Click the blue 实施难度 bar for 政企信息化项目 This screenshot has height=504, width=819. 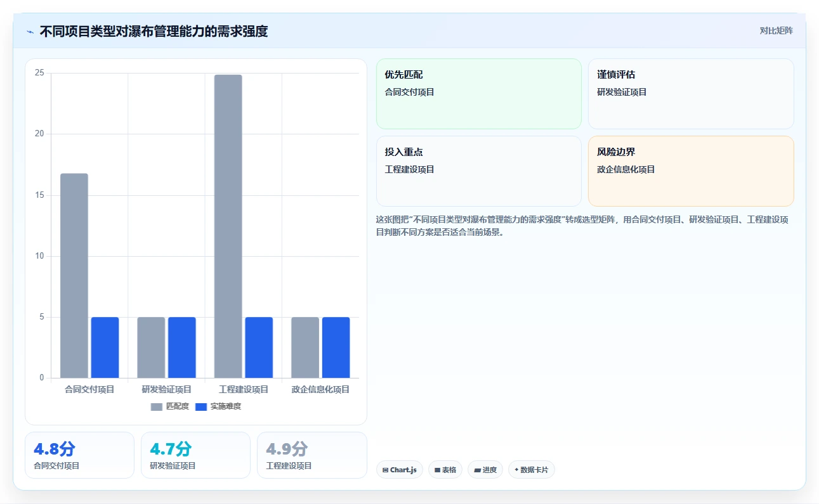point(336,347)
